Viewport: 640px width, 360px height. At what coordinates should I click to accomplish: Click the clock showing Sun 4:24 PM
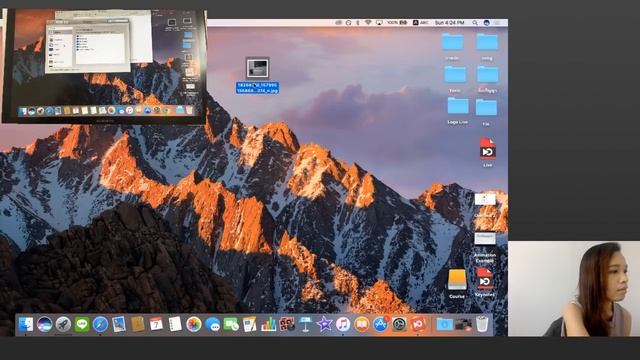(449, 23)
